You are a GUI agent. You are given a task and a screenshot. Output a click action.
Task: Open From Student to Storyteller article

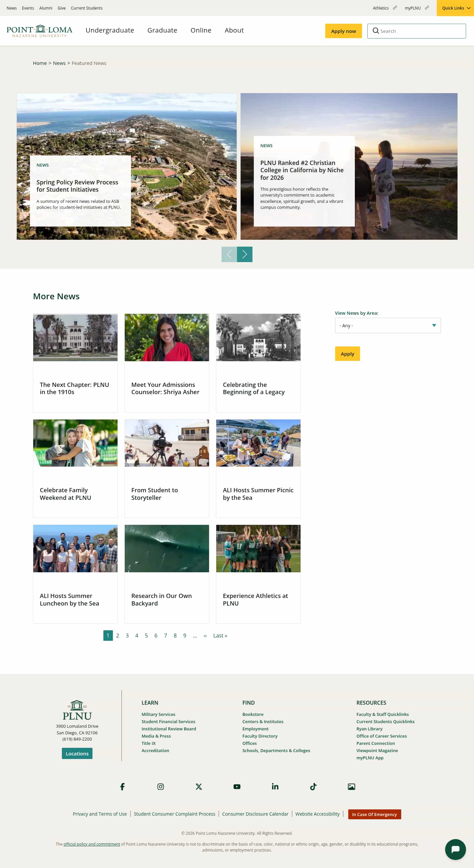(155, 494)
